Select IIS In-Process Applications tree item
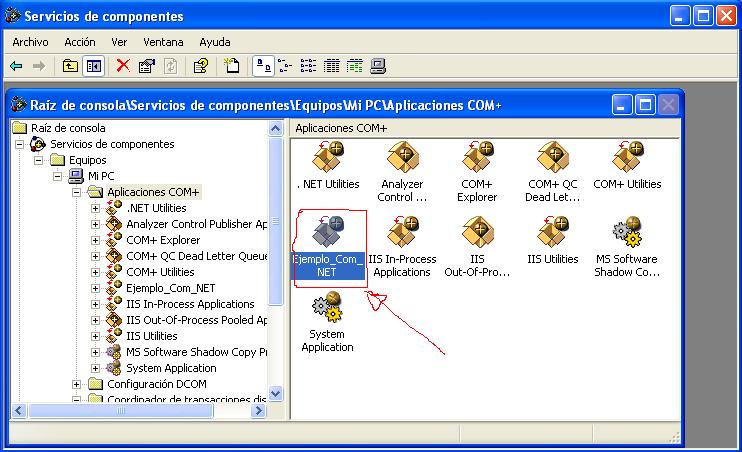 pyautogui.click(x=190, y=304)
